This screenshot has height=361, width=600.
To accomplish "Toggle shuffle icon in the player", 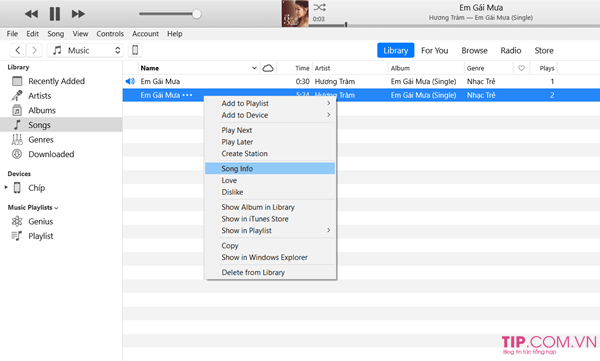I will pyautogui.click(x=320, y=7).
